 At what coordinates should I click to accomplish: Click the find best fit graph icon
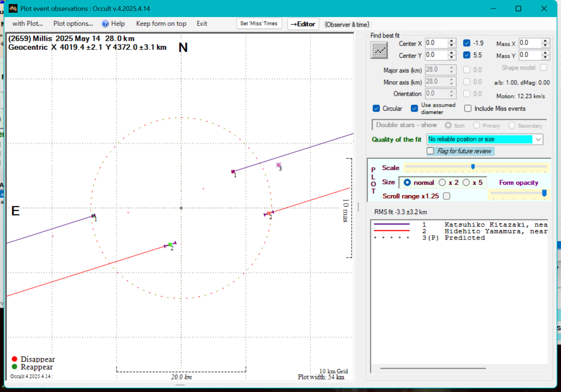point(379,50)
